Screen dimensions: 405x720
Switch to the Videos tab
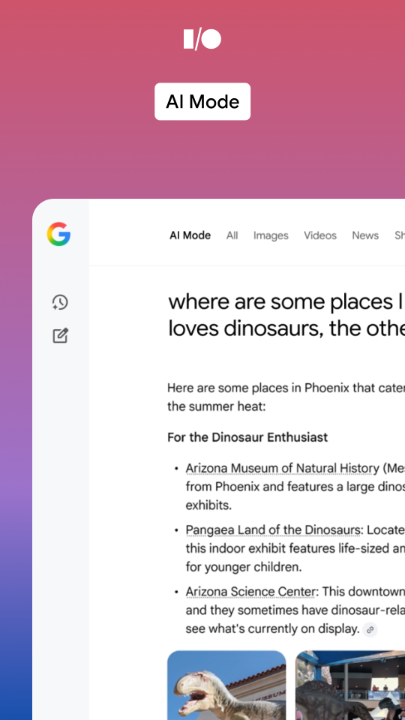click(x=320, y=236)
